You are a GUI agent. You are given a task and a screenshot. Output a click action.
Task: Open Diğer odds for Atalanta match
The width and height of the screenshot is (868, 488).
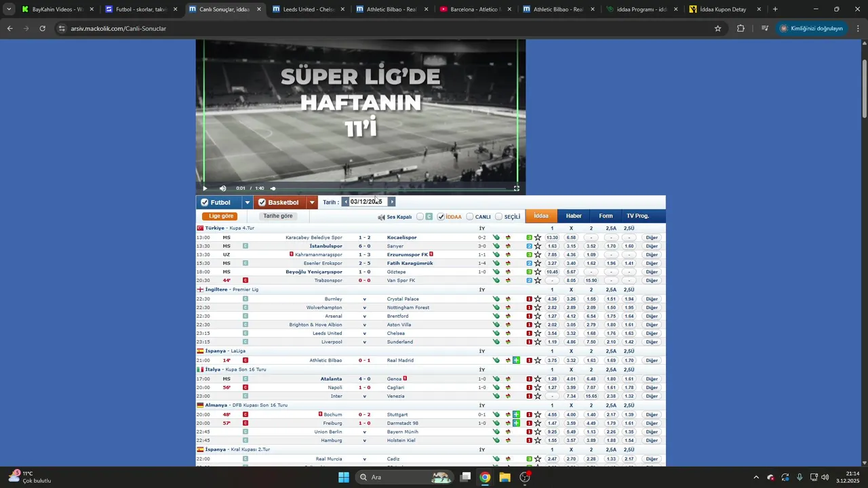pos(652,379)
